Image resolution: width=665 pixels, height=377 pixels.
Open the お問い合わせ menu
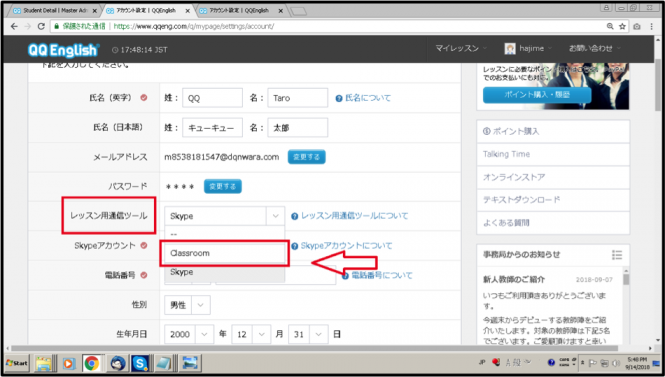[595, 49]
